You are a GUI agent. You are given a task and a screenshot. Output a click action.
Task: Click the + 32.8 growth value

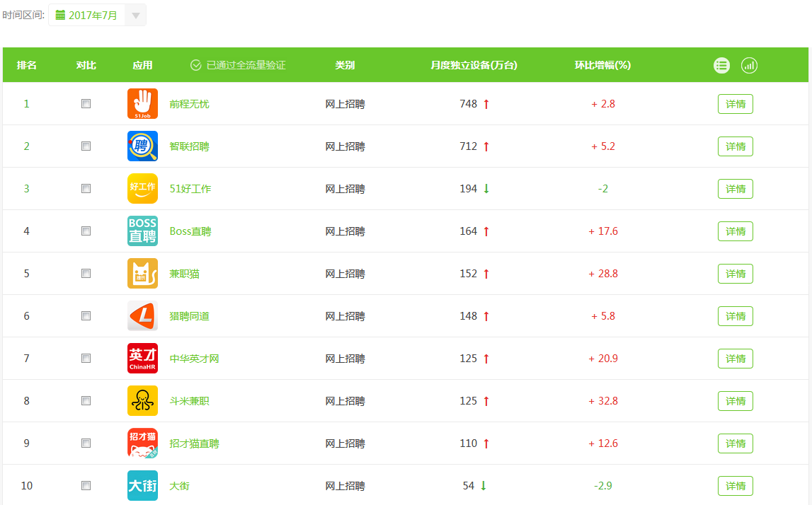[603, 400]
